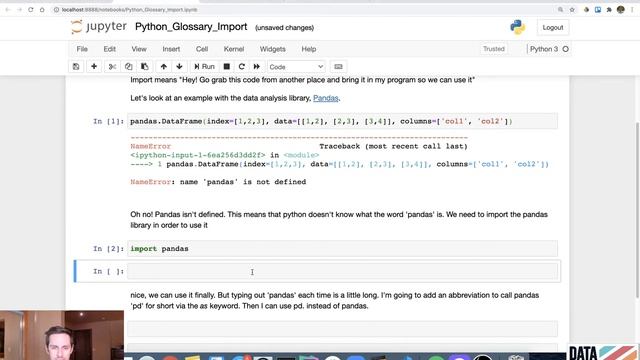Reload the page in browser

click(x=31, y=9)
